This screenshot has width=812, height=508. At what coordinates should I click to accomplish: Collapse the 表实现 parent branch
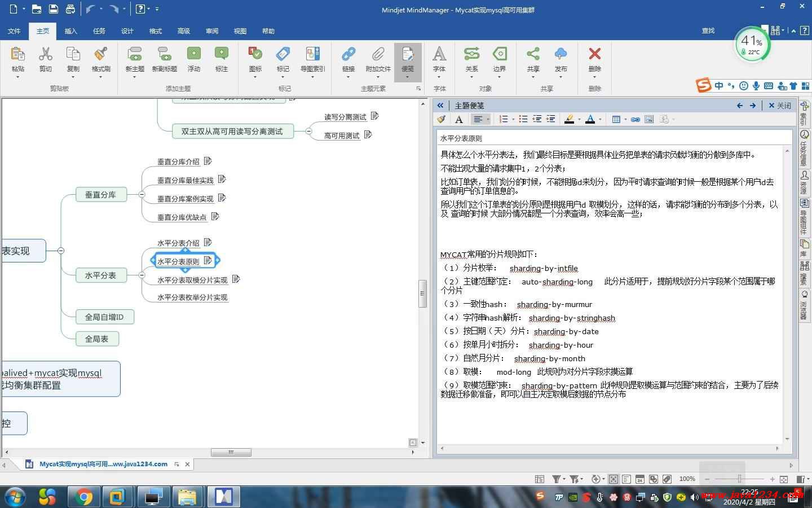click(x=61, y=251)
